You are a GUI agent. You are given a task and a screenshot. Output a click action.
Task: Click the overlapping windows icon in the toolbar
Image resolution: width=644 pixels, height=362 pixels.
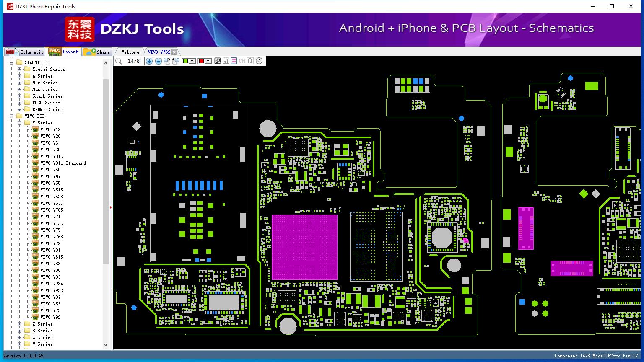pyautogui.click(x=218, y=61)
